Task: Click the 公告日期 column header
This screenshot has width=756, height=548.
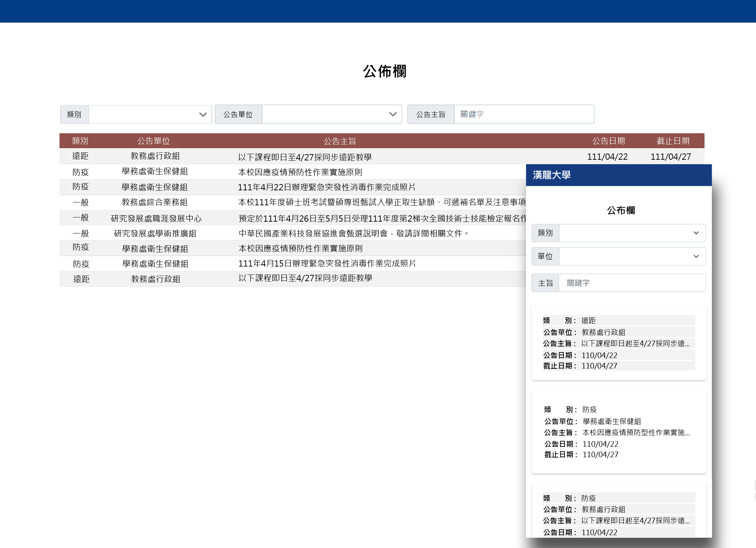Action: pos(608,141)
